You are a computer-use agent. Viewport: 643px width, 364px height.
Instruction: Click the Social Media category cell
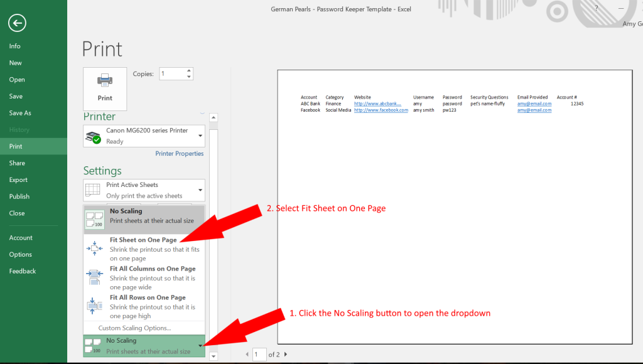click(x=338, y=110)
